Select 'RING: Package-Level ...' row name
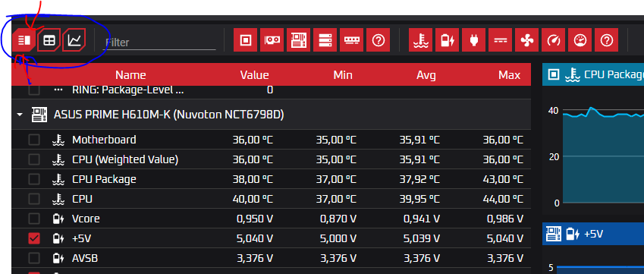Image resolution: width=644 pixels, height=274 pixels. [127, 90]
